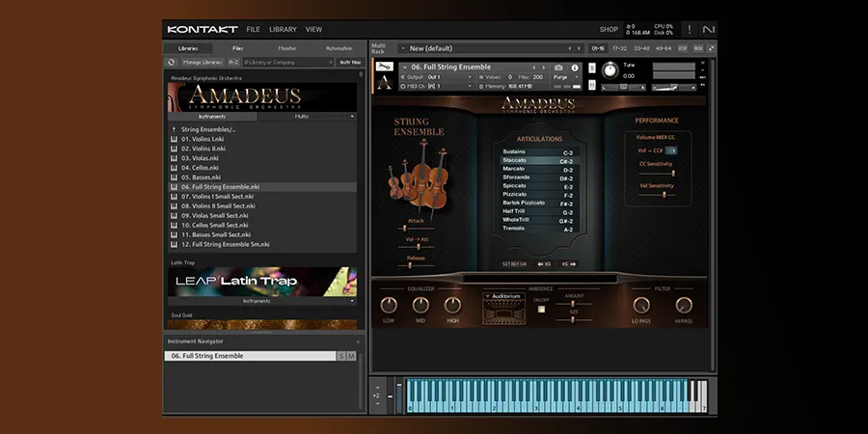868x434 pixels.
Task: Open the Latin Trap library options arrow
Action: click(352, 301)
